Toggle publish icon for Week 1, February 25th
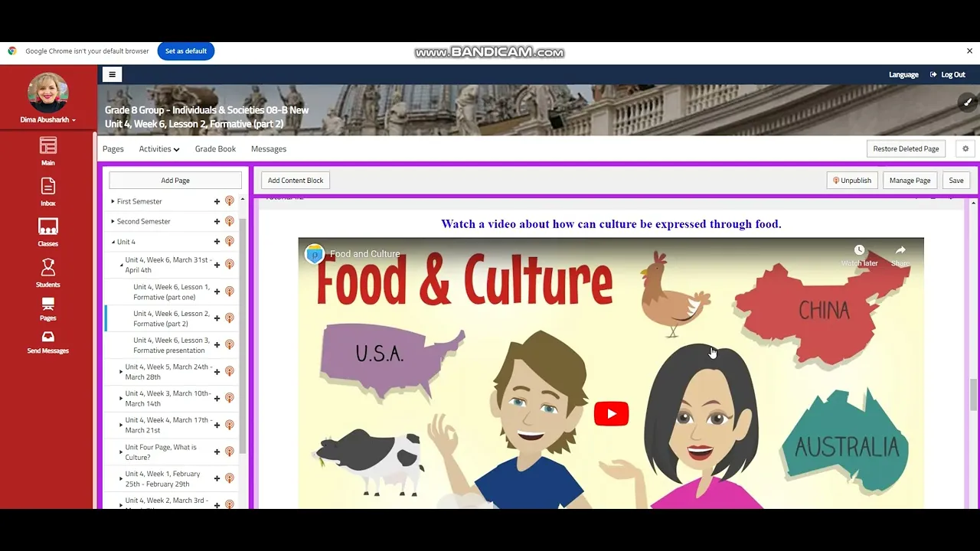Screen dimensions: 980x551 229,479
